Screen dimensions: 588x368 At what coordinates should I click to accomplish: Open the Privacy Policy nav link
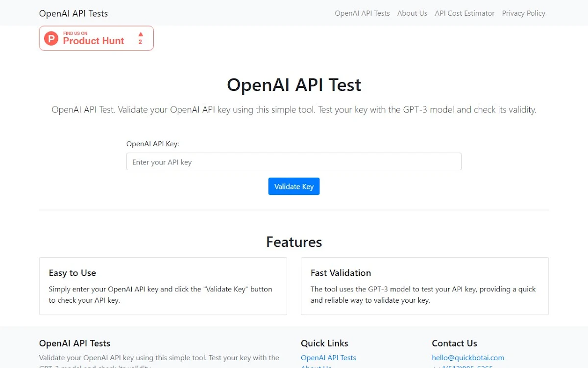[523, 13]
